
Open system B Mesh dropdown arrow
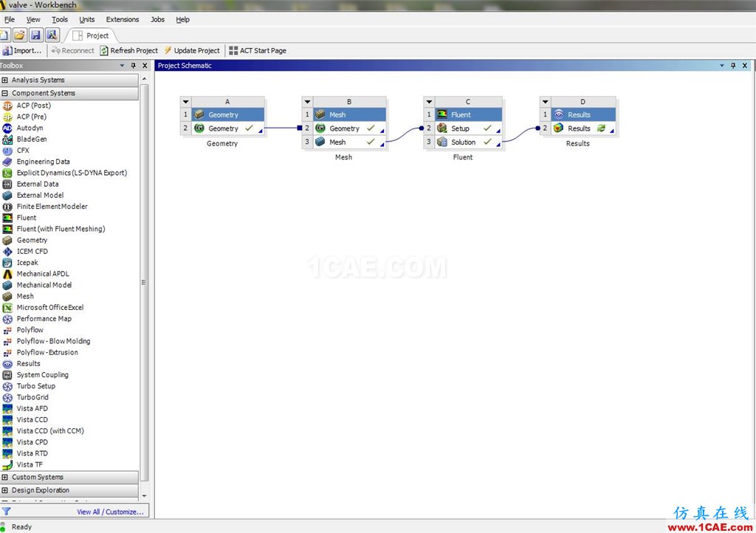(308, 102)
